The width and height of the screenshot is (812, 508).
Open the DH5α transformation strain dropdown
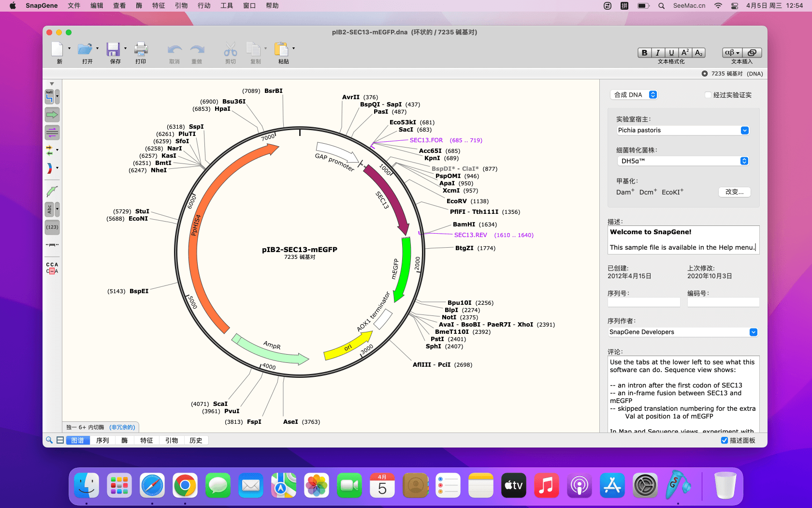coord(683,161)
